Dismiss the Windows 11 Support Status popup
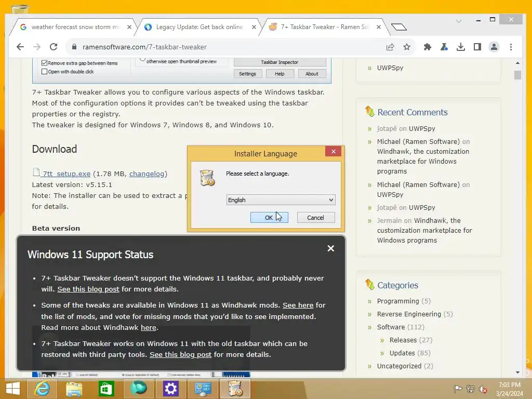The image size is (532, 399). click(x=331, y=248)
